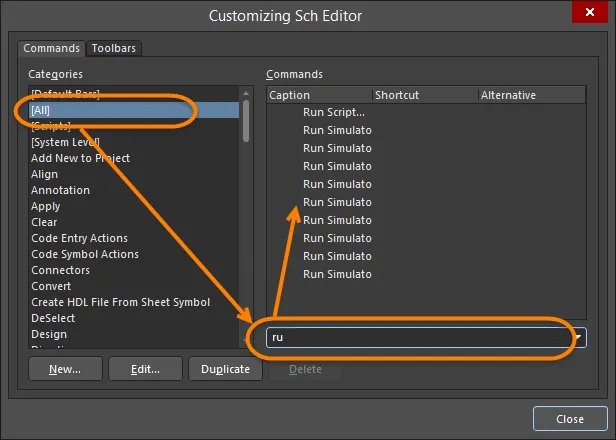Select the Commands tab
Screen dimensions: 616x440
pyautogui.click(x=51, y=48)
